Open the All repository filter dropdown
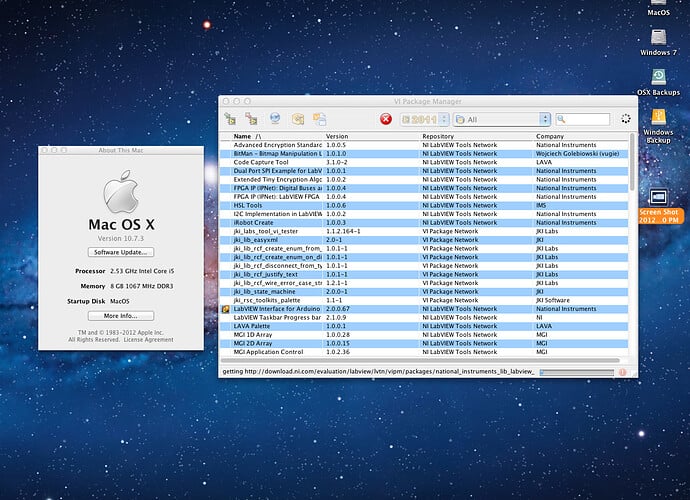 502,119
